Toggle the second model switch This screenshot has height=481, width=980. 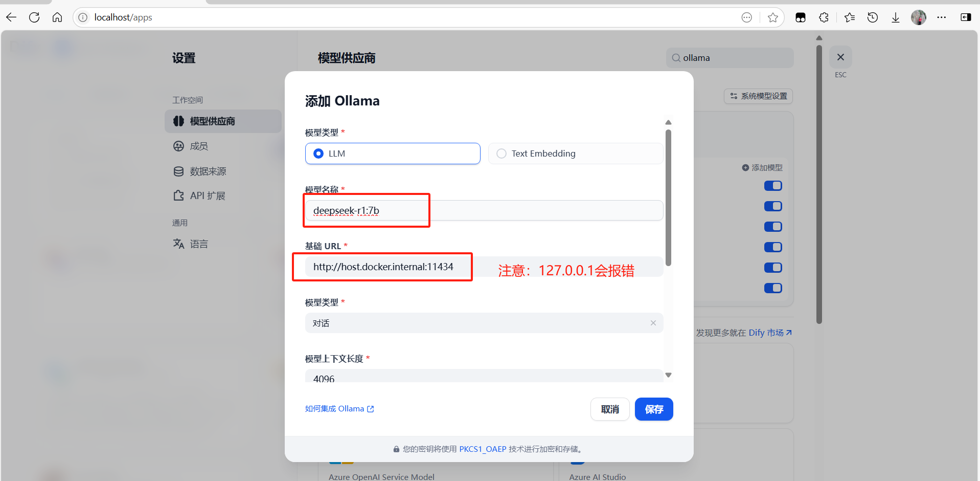coord(773,206)
